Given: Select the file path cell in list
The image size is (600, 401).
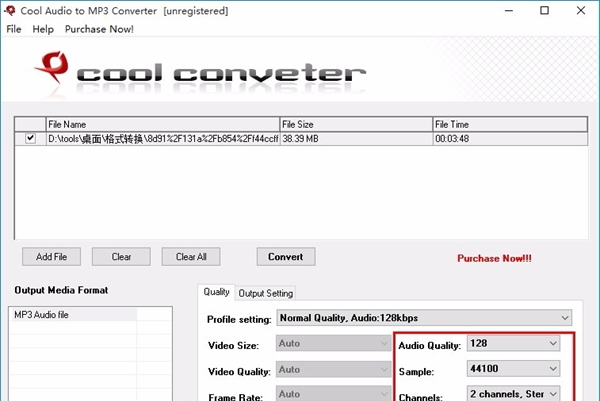Looking at the screenshot, I should (x=163, y=139).
